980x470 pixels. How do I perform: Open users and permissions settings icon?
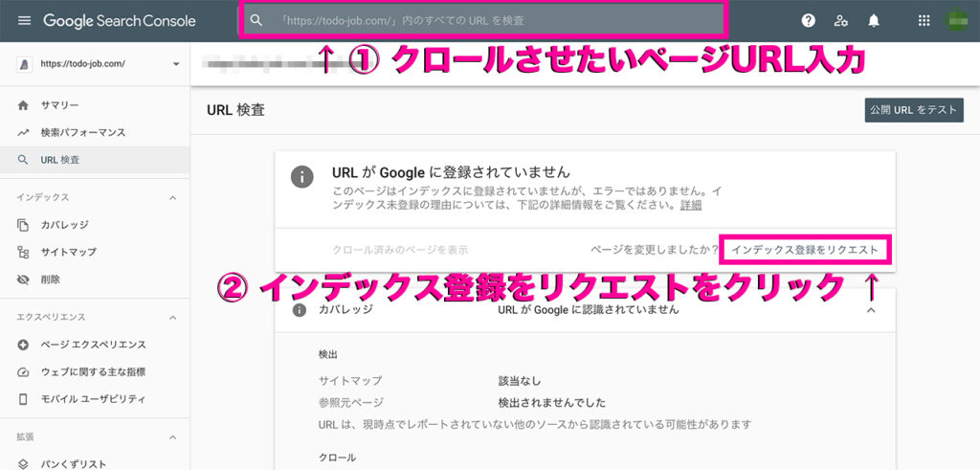840,21
